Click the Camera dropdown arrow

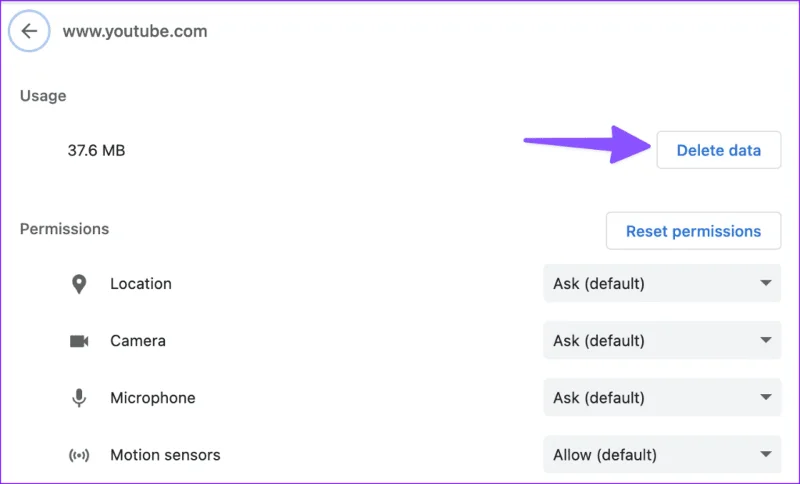coord(765,340)
